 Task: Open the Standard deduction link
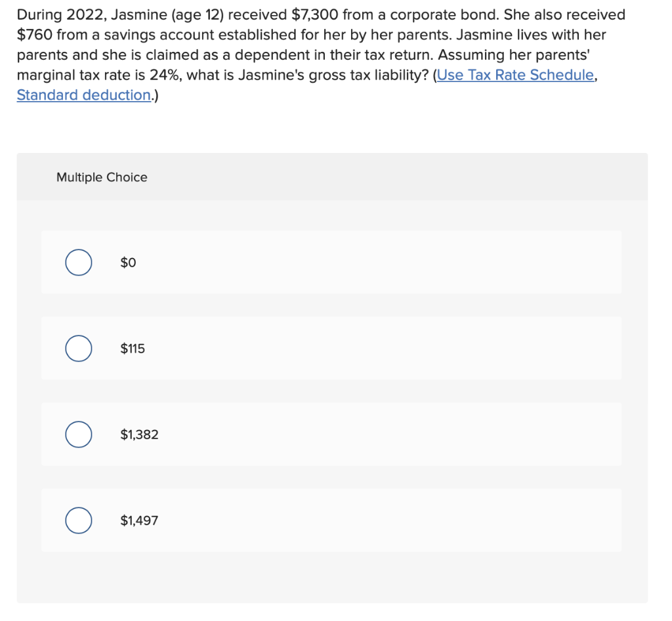click(84, 95)
